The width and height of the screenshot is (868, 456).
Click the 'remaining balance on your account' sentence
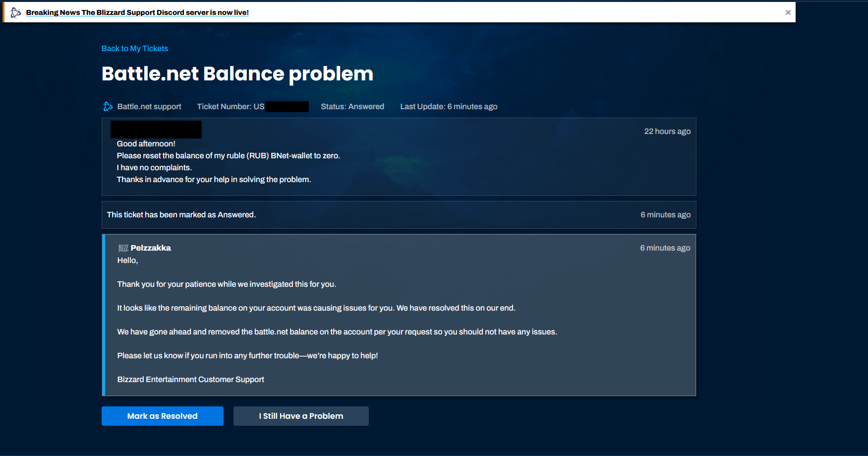pos(316,308)
